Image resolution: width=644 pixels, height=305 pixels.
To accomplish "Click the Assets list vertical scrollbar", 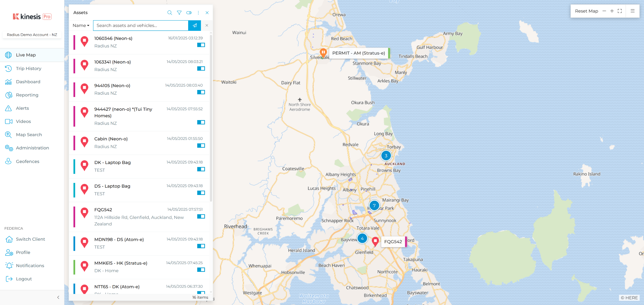I will pos(211,118).
